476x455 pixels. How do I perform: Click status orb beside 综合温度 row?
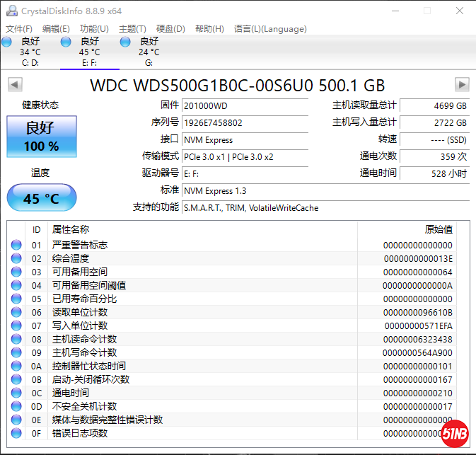[16, 258]
